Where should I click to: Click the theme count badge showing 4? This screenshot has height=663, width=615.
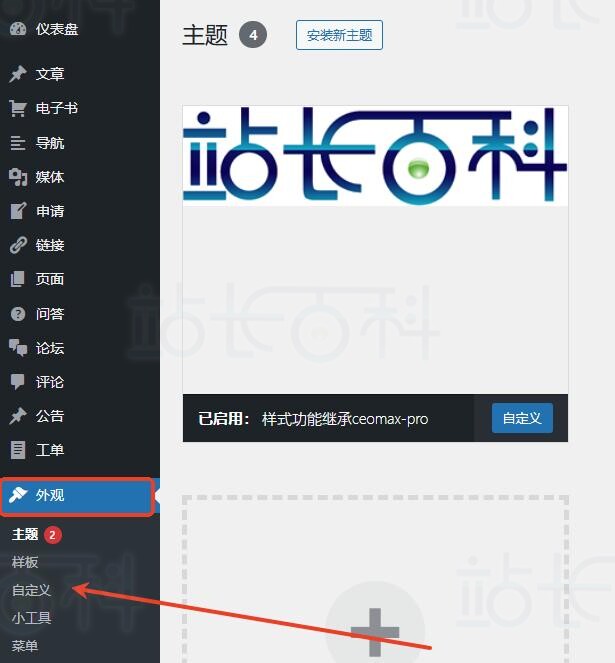point(253,35)
